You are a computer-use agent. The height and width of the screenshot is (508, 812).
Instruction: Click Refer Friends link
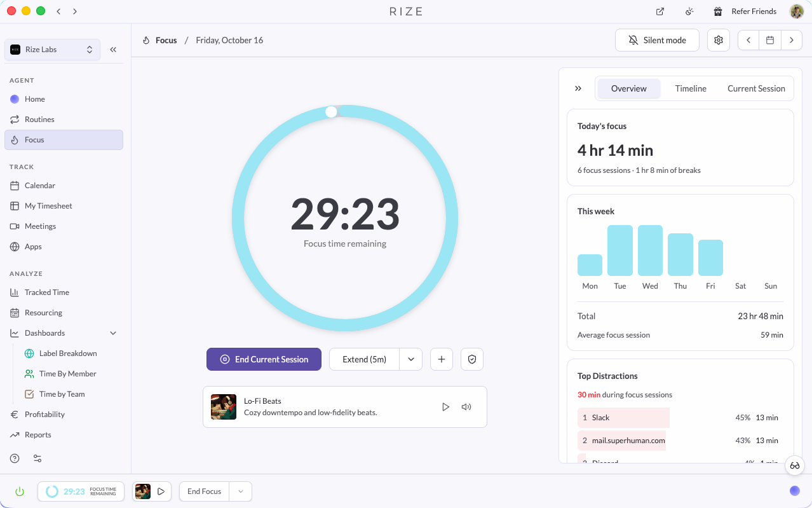745,11
